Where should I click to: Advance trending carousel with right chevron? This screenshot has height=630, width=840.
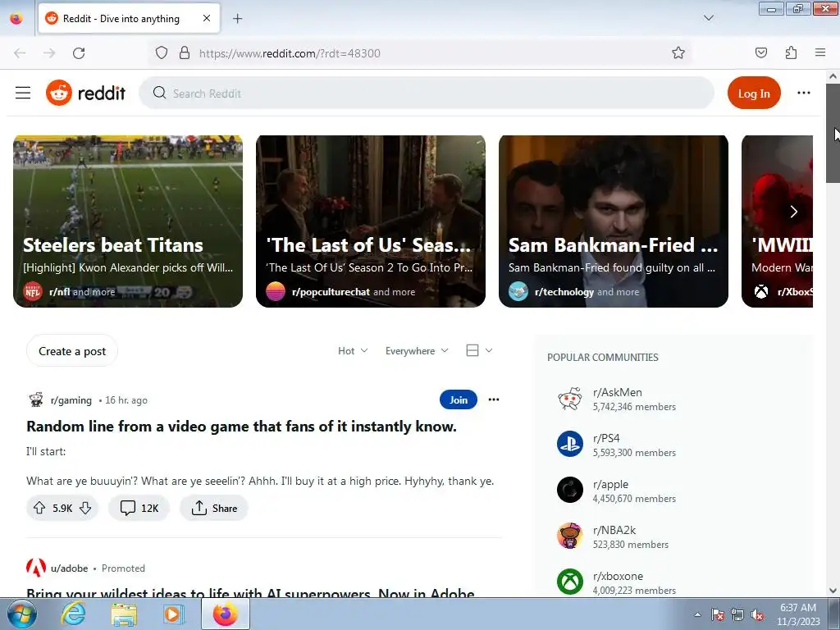pos(793,212)
